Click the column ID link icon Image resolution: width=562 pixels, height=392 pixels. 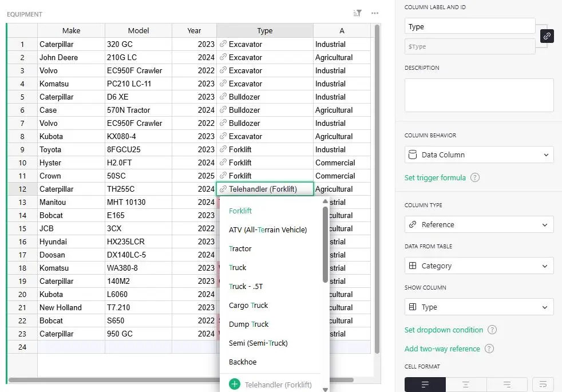pyautogui.click(x=547, y=36)
